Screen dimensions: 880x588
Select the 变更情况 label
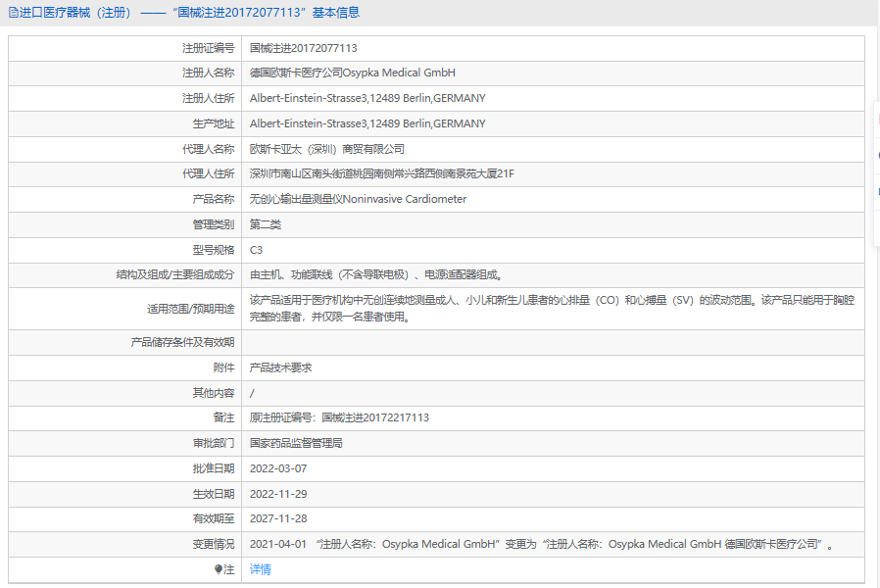click(214, 544)
